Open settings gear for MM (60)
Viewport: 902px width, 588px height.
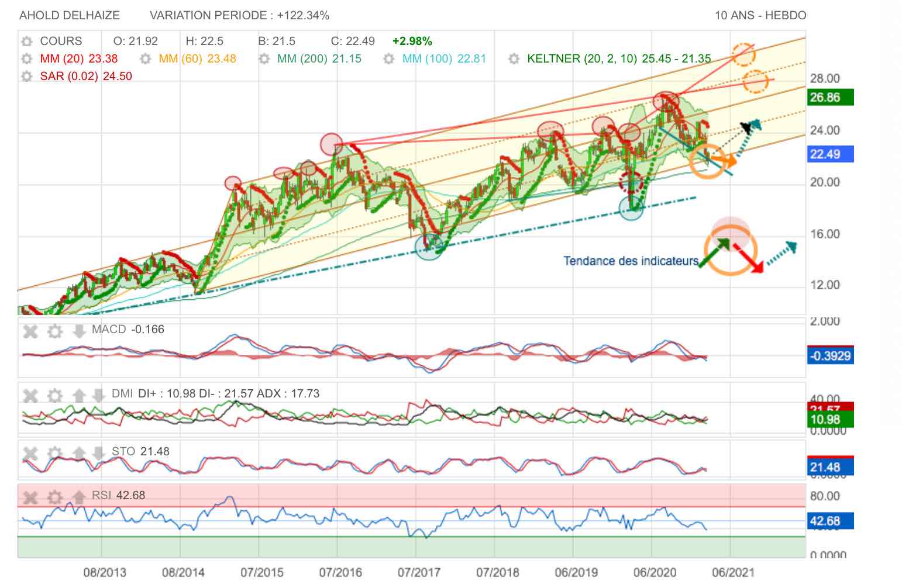pyautogui.click(x=146, y=59)
